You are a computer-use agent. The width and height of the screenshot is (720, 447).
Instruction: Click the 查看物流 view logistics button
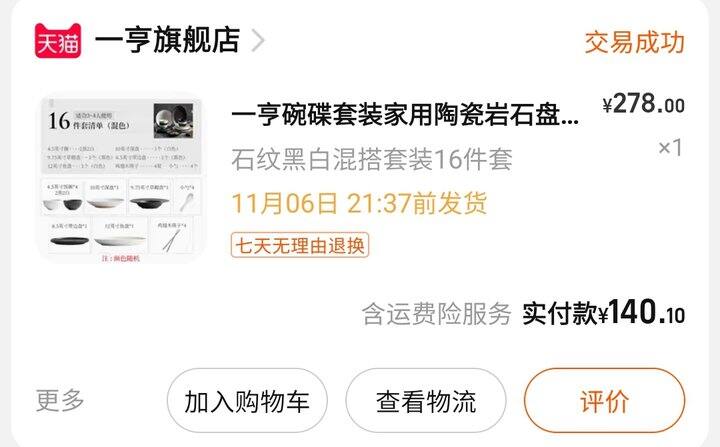point(426,401)
